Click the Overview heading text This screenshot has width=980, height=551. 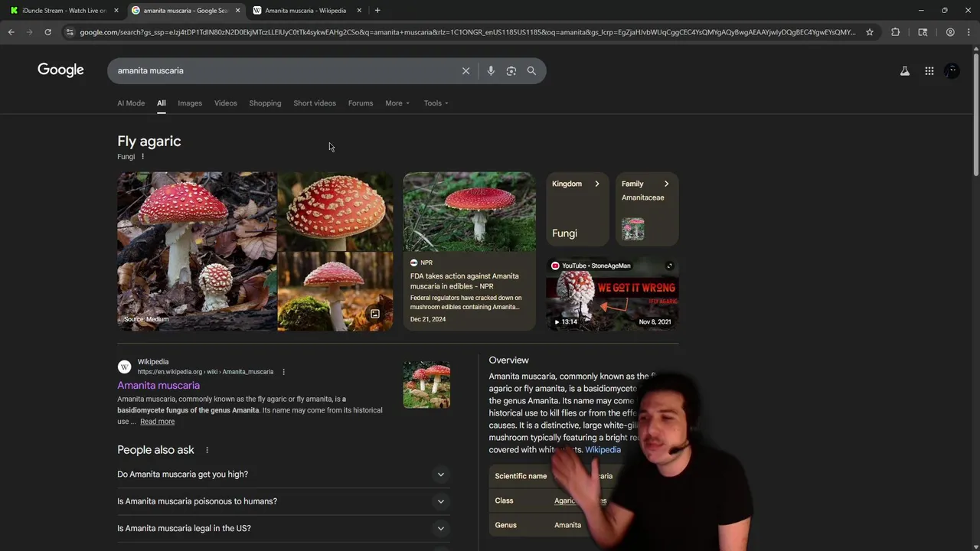pyautogui.click(x=508, y=360)
